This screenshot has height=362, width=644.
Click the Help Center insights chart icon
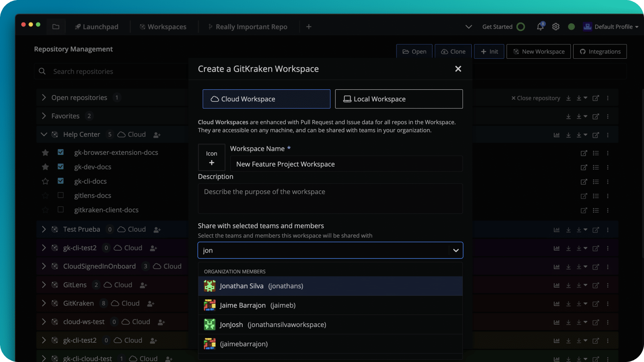[557, 135]
